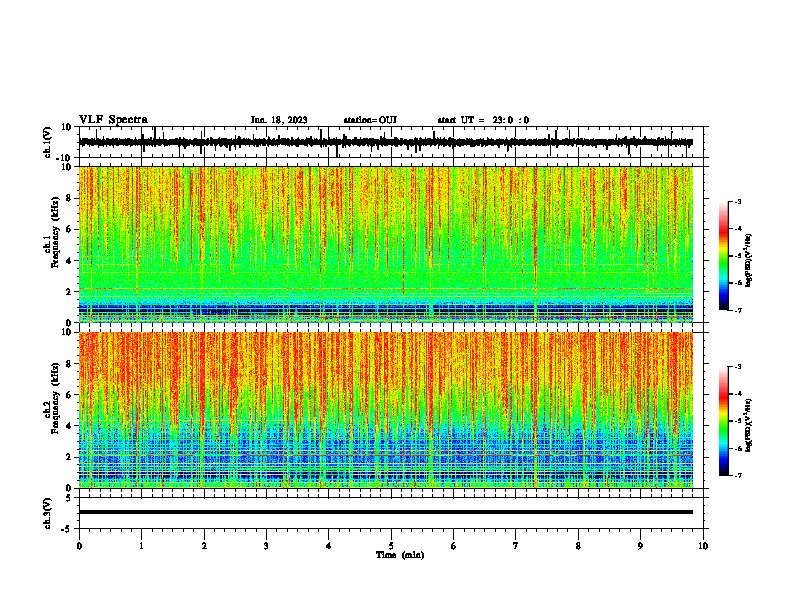Image resolution: width=792 pixels, height=612 pixels.
Task: Click the '0' tick on the time axis
Action: tap(79, 546)
